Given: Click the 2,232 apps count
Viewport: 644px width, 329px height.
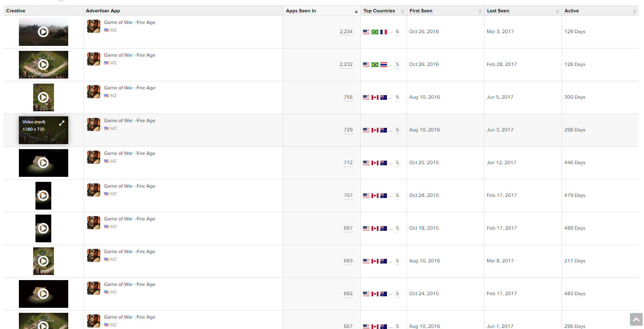Looking at the screenshot, I should [x=346, y=64].
